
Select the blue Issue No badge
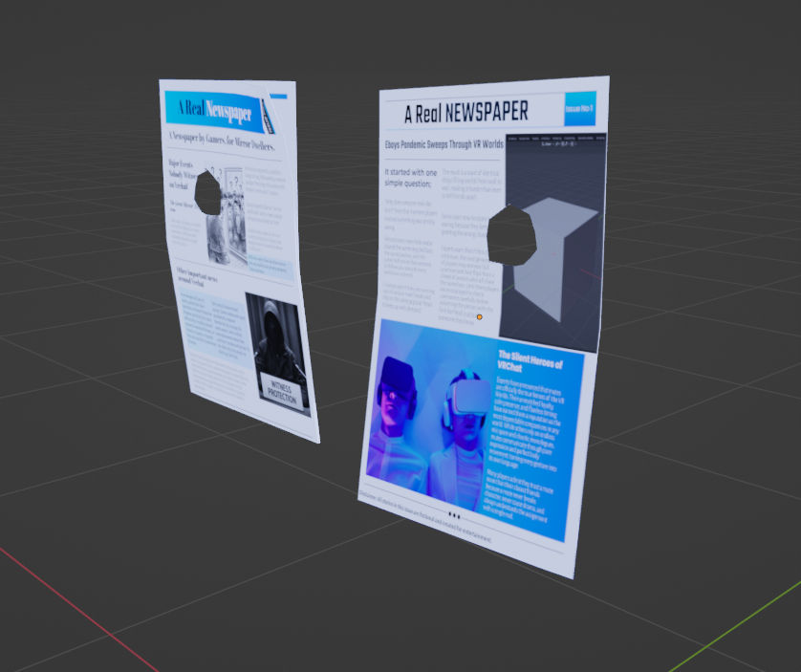tap(579, 109)
